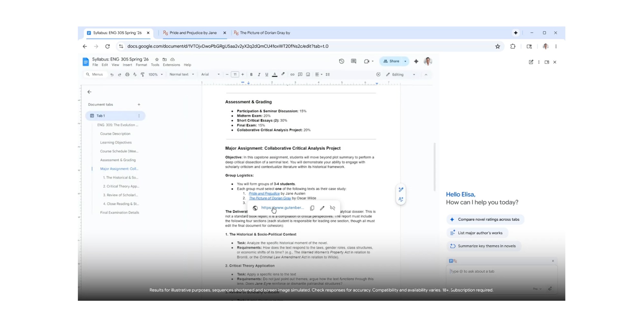The height and width of the screenshot is (322, 644).
Task: Open the Normal text style dropdown
Action: (x=182, y=74)
